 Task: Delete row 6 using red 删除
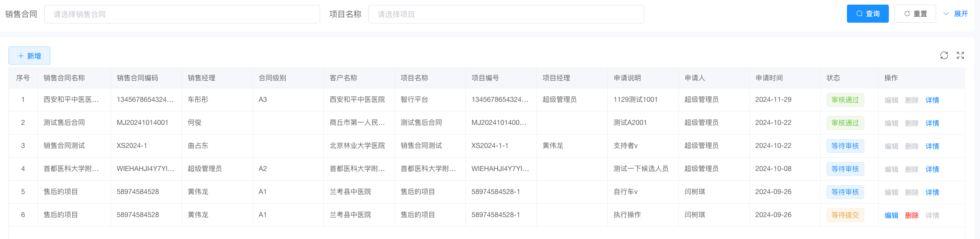912,215
